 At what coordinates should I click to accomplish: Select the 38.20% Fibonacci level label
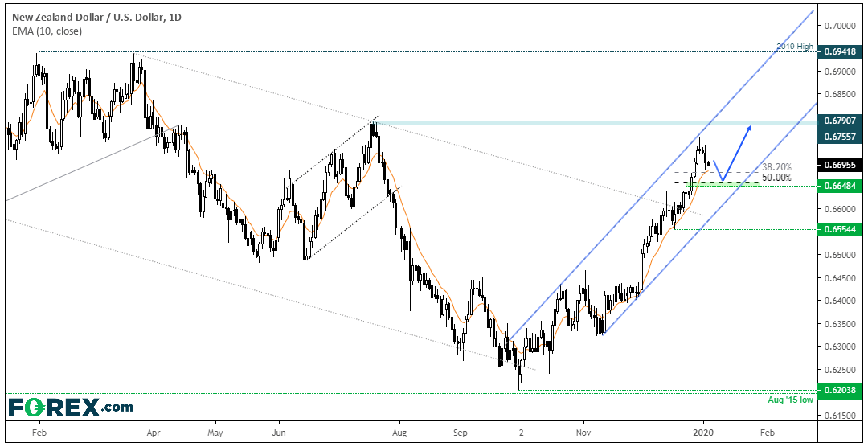[x=776, y=166]
